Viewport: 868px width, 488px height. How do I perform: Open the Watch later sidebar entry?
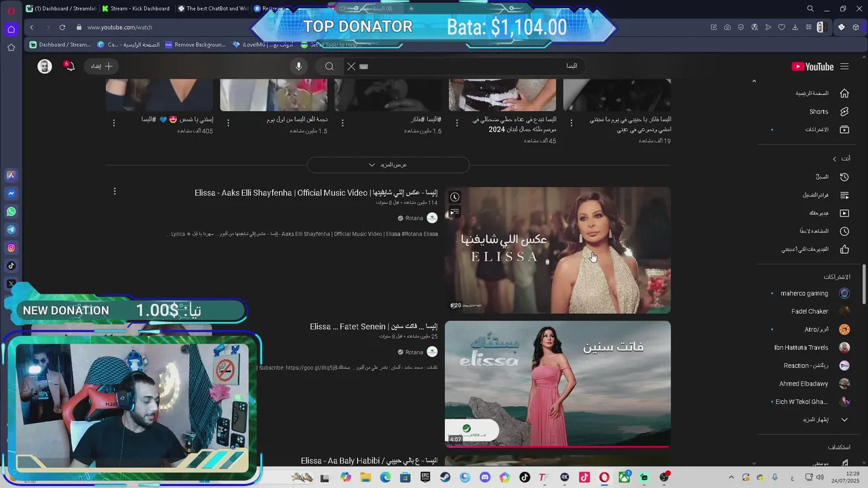[824, 231]
